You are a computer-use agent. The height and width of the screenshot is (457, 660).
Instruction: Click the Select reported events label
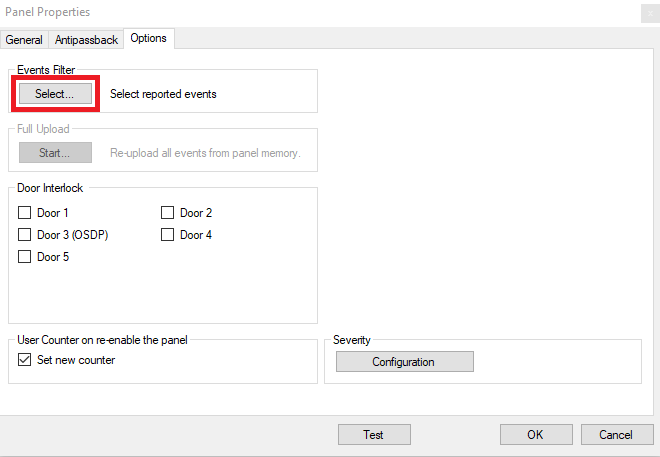click(163, 94)
